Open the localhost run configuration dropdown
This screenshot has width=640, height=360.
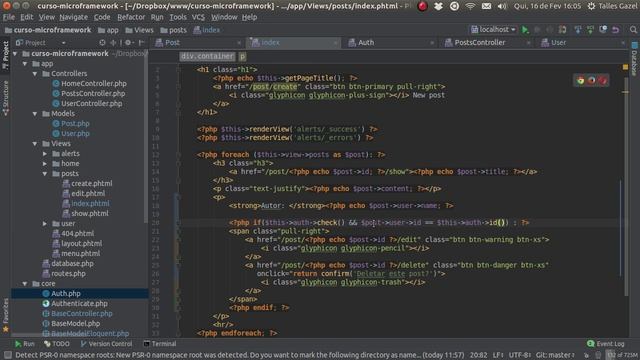pos(493,30)
